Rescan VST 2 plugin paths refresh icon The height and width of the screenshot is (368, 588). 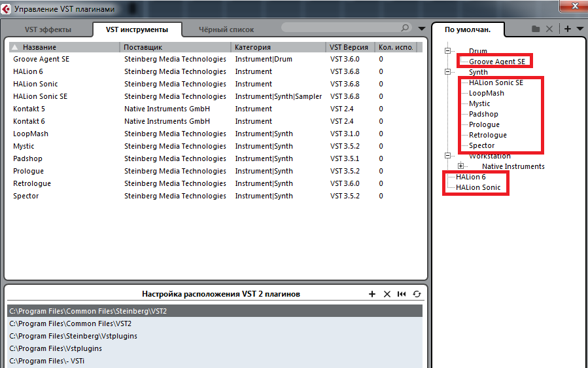pos(417,294)
